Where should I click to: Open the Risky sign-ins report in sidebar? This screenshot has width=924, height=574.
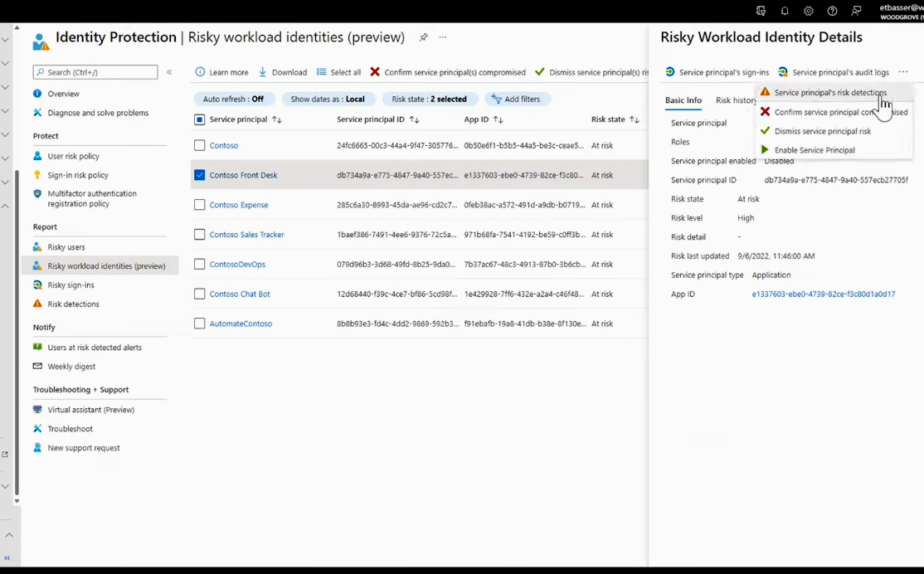click(71, 285)
